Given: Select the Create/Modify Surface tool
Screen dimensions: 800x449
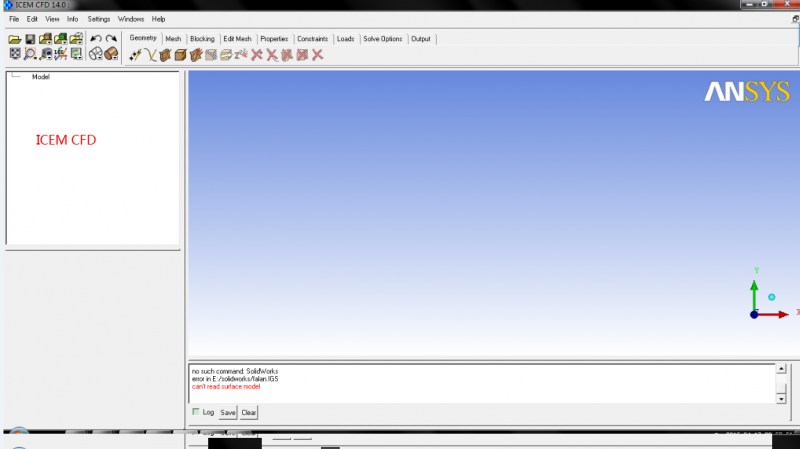Looking at the screenshot, I should coord(165,55).
